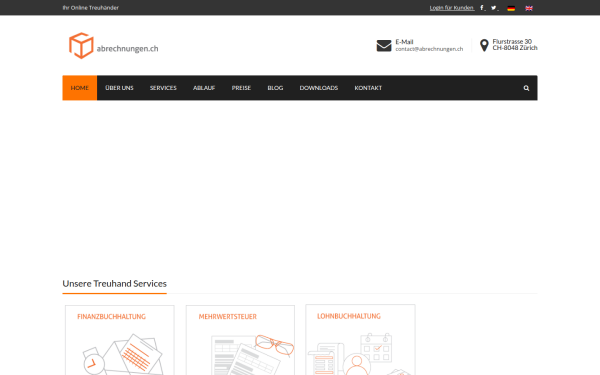The image size is (600, 375).
Task: Open the DOWNLOADS menu item
Action: click(319, 88)
